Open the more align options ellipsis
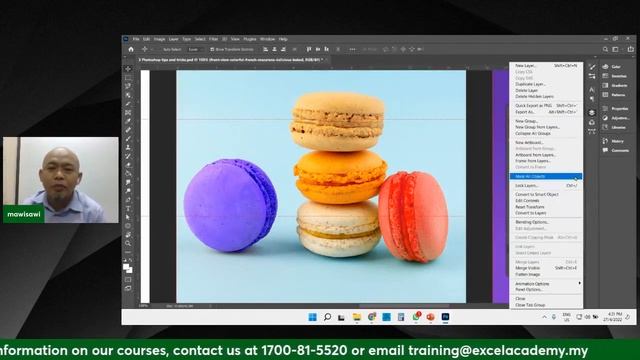 point(352,49)
